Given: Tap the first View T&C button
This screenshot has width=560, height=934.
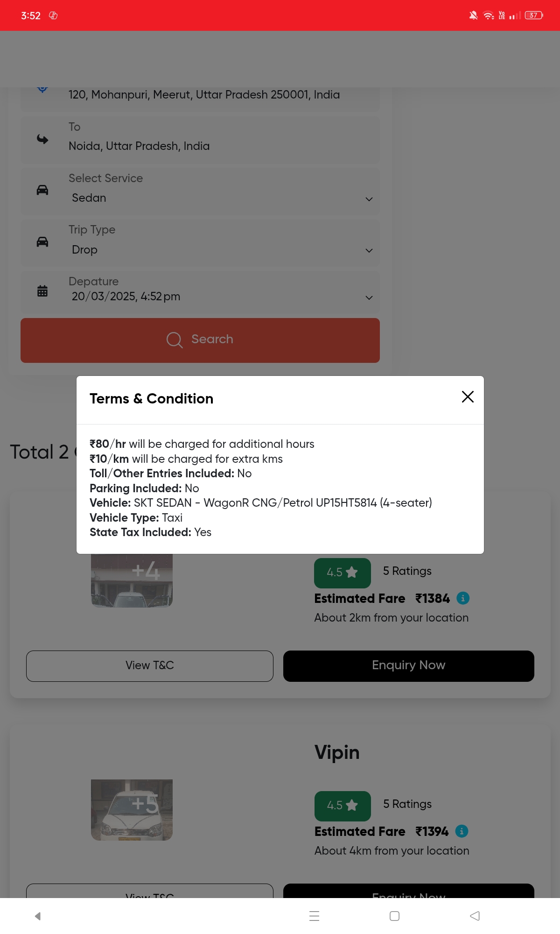Looking at the screenshot, I should [150, 666].
